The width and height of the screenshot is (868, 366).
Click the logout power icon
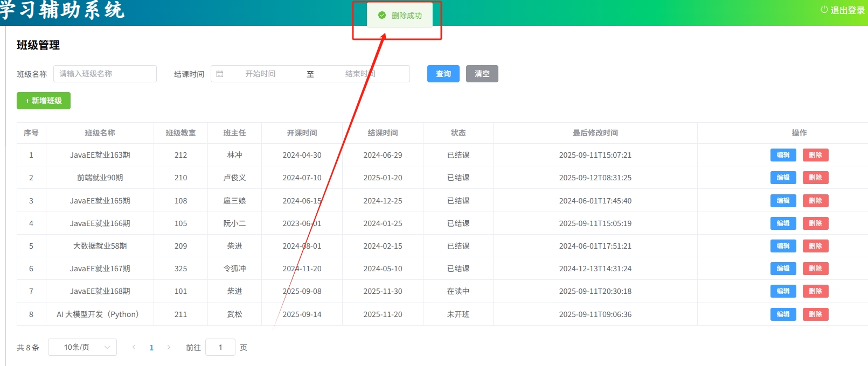click(824, 10)
